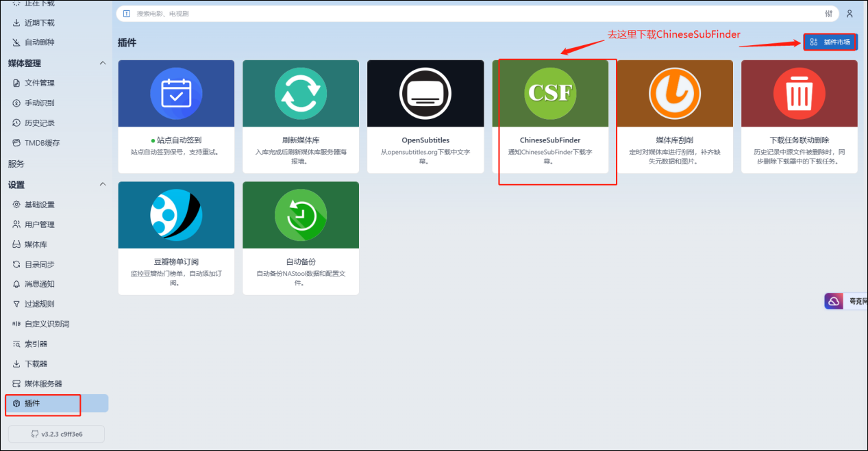Image resolution: width=868 pixels, height=451 pixels.
Task: Go to 基础设置 in the sidebar
Action: point(39,205)
